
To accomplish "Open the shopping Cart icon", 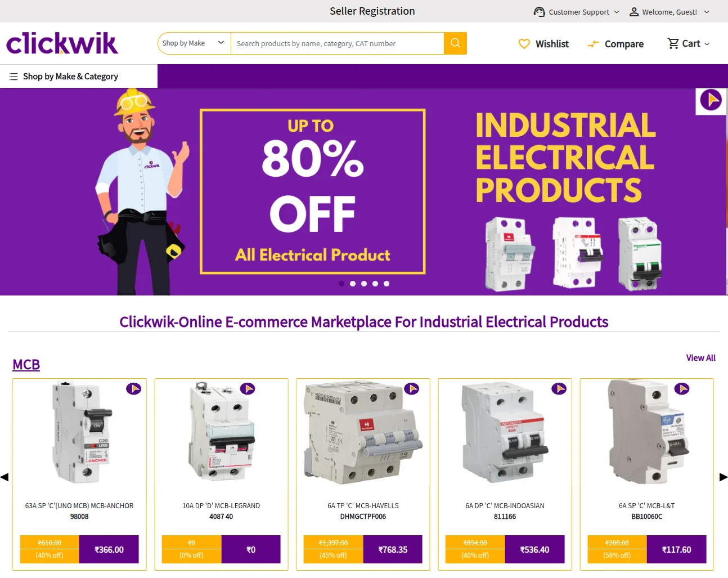I will 673,43.
